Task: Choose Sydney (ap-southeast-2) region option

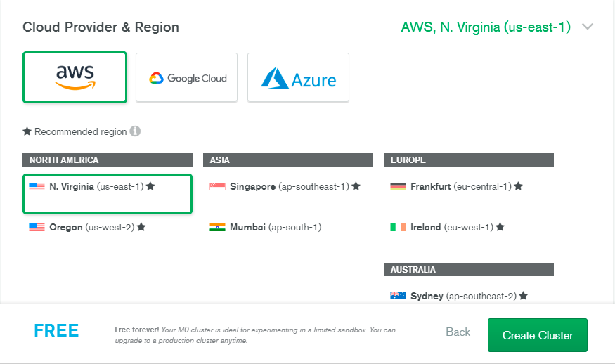Action: click(x=469, y=296)
